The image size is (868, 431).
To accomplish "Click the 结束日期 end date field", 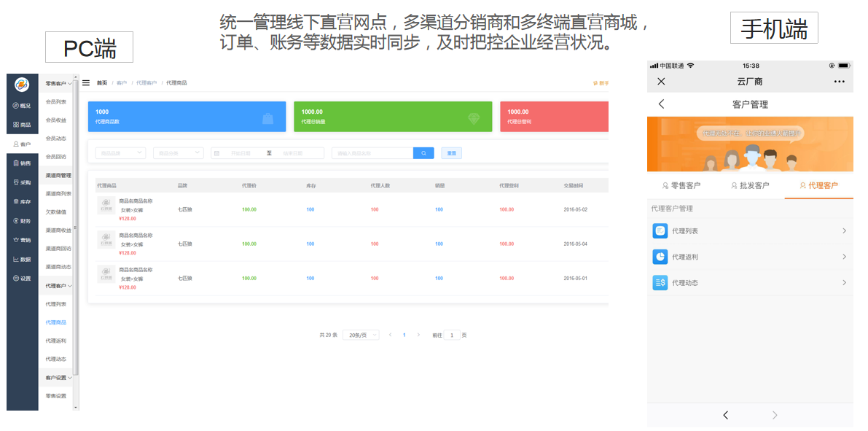I will (x=294, y=153).
